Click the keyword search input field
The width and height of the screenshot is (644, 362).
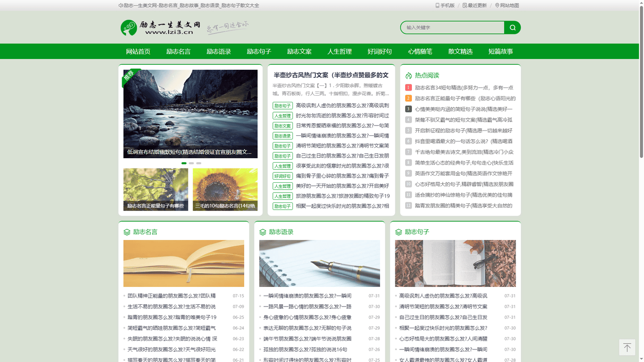pyautogui.click(x=452, y=27)
